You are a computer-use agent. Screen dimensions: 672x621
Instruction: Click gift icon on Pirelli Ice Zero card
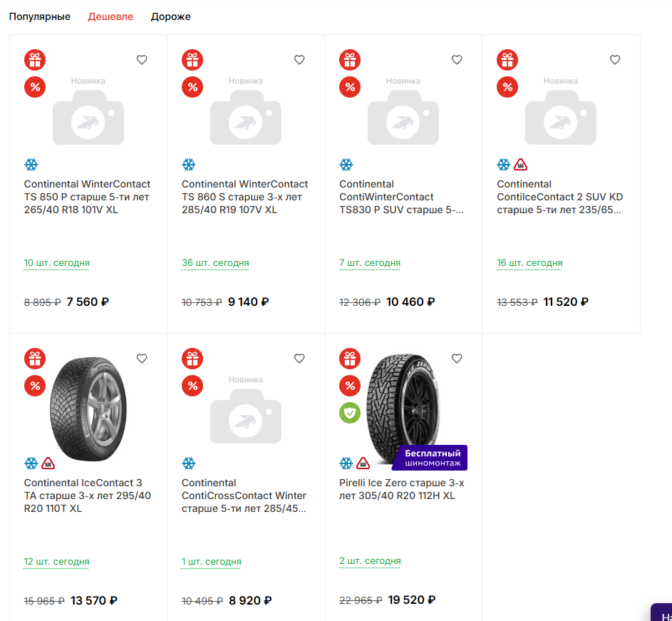(x=350, y=358)
